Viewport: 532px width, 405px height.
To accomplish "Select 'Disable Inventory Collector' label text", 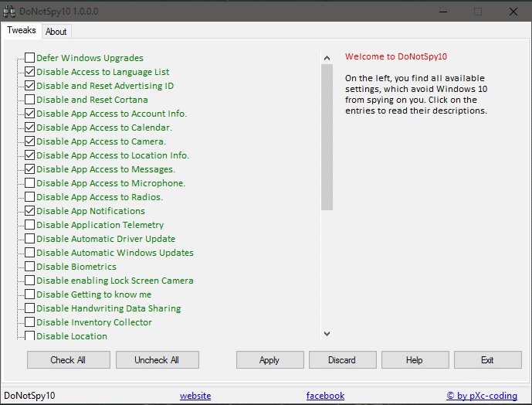I will tap(94, 322).
